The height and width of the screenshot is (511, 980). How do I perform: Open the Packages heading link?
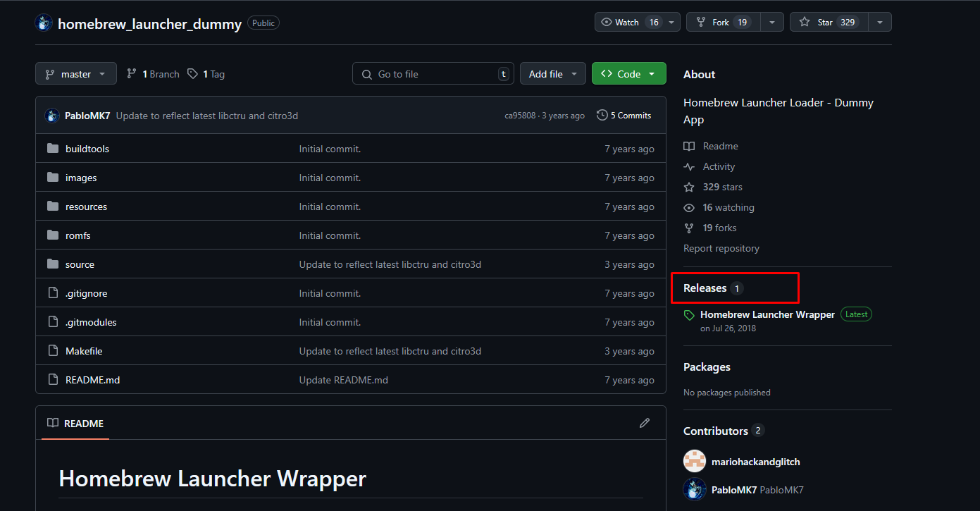pyautogui.click(x=707, y=367)
